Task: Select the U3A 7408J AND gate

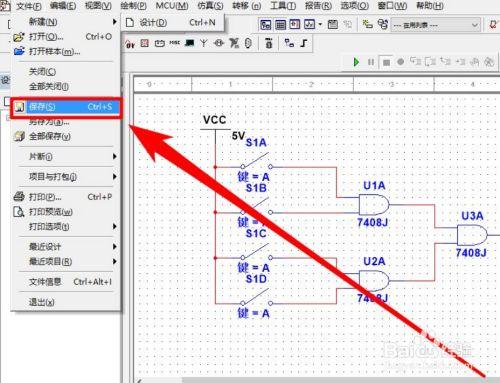Action: coord(472,235)
